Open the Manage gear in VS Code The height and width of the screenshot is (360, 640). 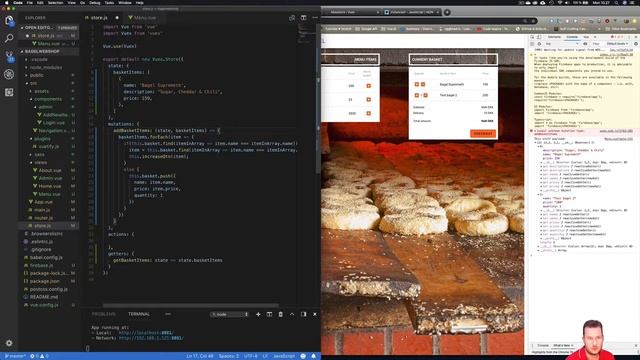click(9, 343)
